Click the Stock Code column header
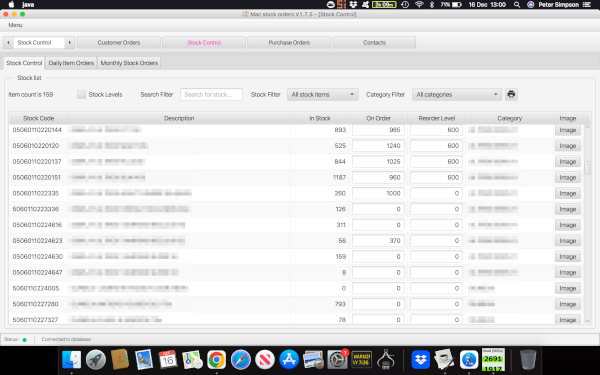The image size is (600, 375). click(x=38, y=118)
